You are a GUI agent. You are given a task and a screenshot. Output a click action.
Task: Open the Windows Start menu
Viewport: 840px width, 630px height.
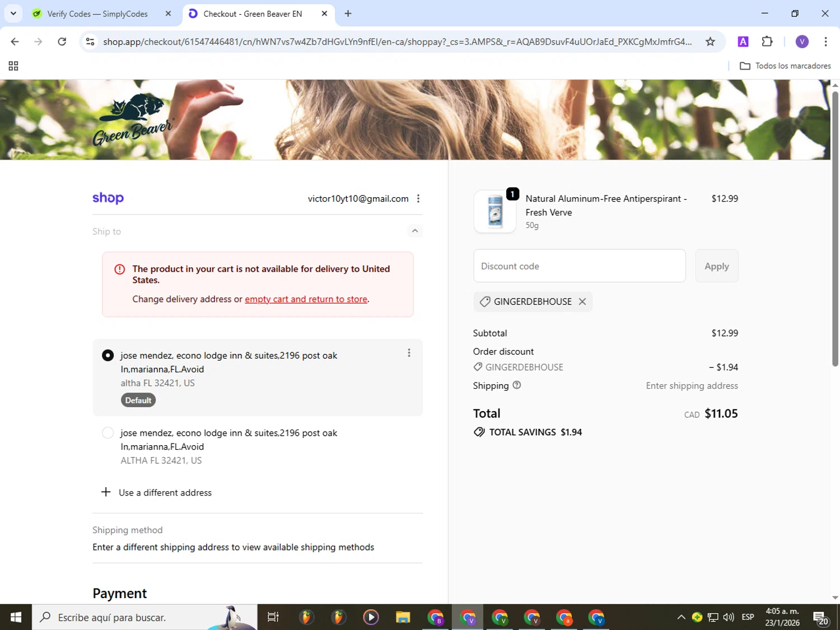click(x=16, y=617)
